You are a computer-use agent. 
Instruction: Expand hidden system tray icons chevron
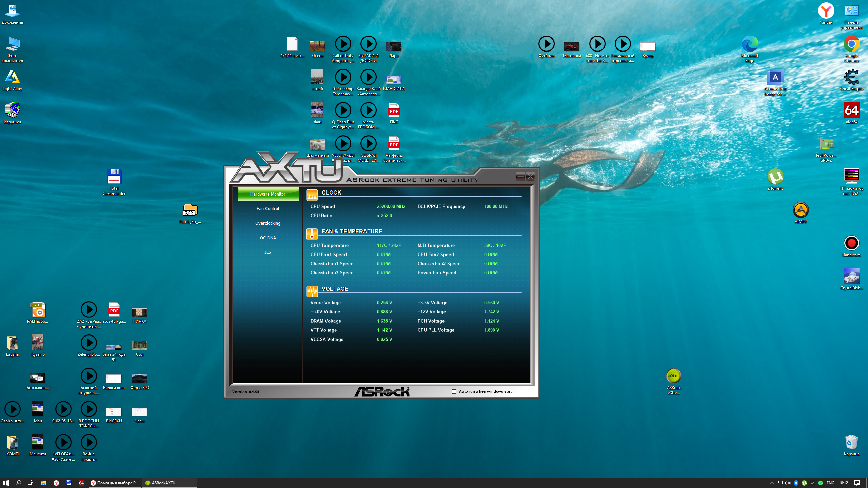[x=771, y=483]
